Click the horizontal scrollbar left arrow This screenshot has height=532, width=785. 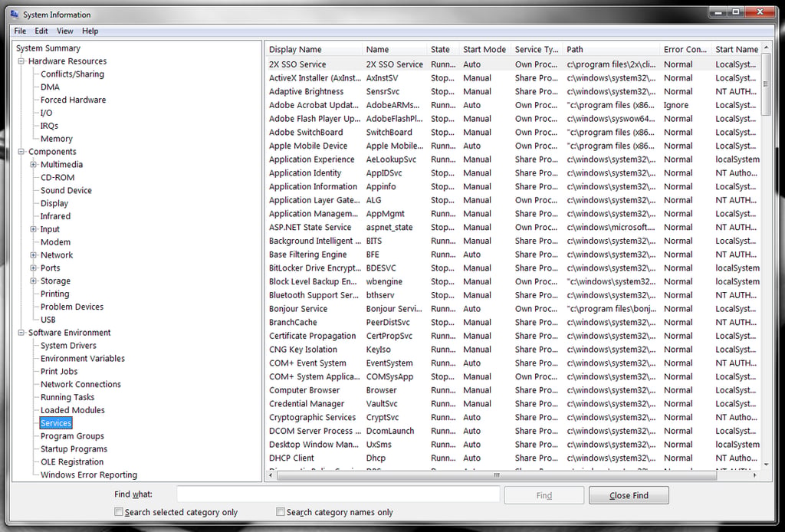pyautogui.click(x=271, y=475)
